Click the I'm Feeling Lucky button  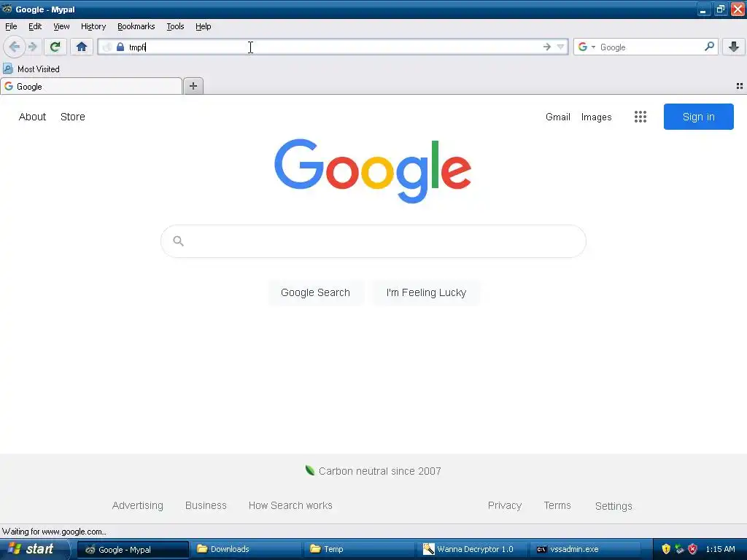coord(426,292)
